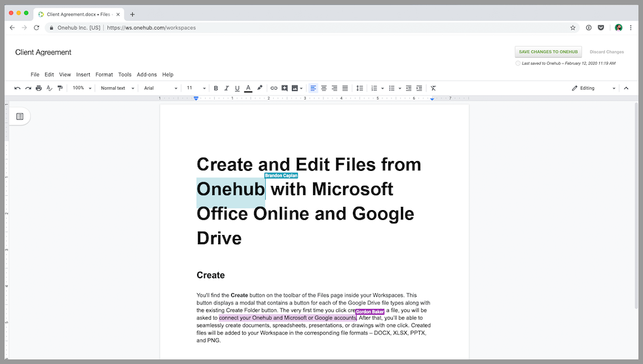643x364 pixels.
Task: Activate the paint format tool
Action: pos(60,88)
